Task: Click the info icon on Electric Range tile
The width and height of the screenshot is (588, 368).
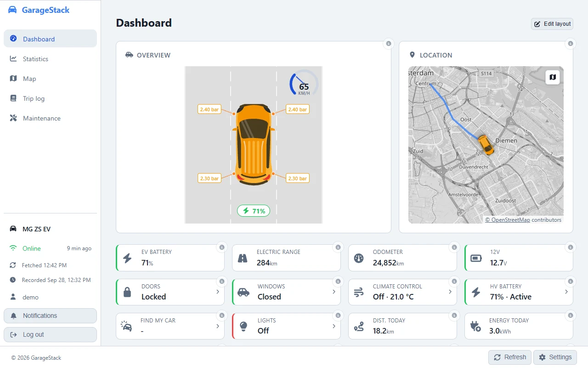Action: click(338, 247)
